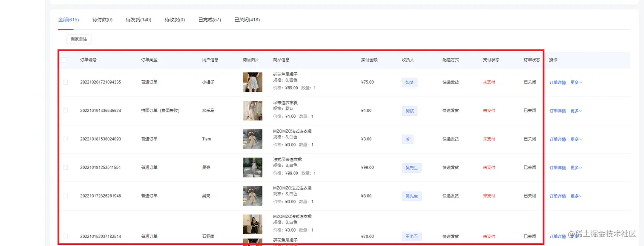The image size is (644, 246).
Task: Open 订单详情 for order 202210191436545524
Action: [558, 111]
